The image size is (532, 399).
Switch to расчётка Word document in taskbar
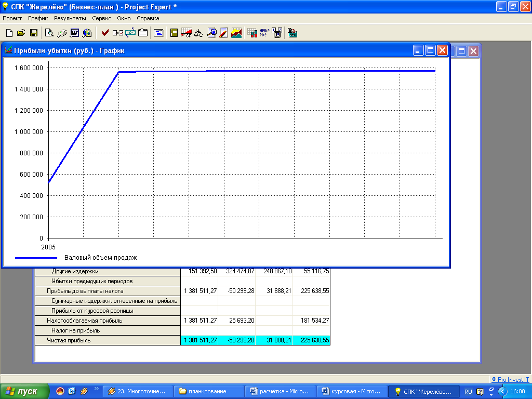point(280,391)
